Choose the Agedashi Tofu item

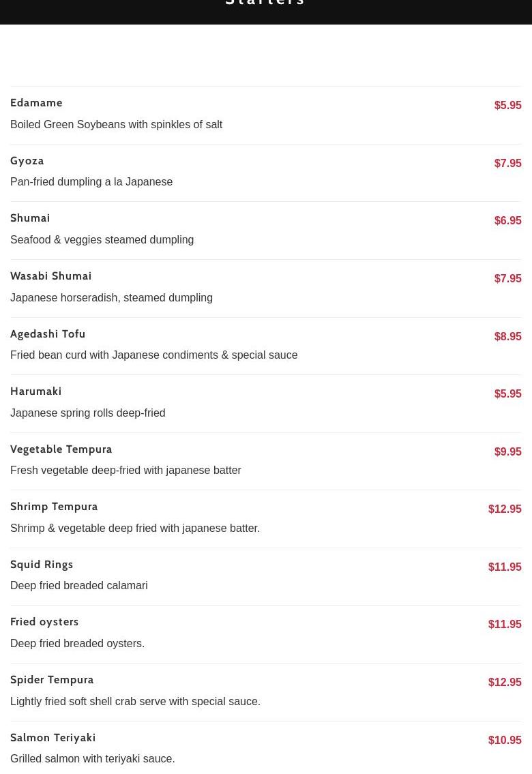point(48,334)
